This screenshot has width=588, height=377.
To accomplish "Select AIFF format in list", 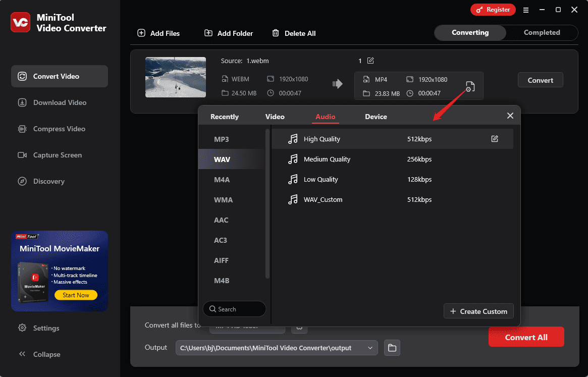I will pyautogui.click(x=231, y=260).
